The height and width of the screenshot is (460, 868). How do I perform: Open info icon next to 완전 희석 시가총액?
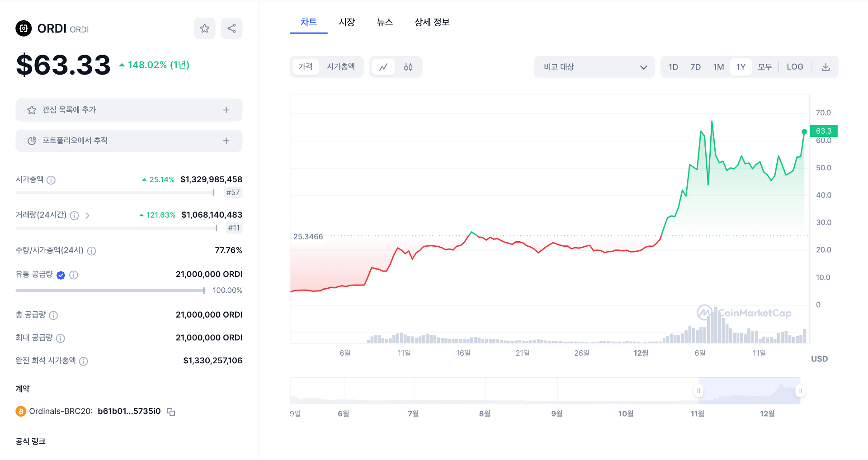(x=83, y=361)
